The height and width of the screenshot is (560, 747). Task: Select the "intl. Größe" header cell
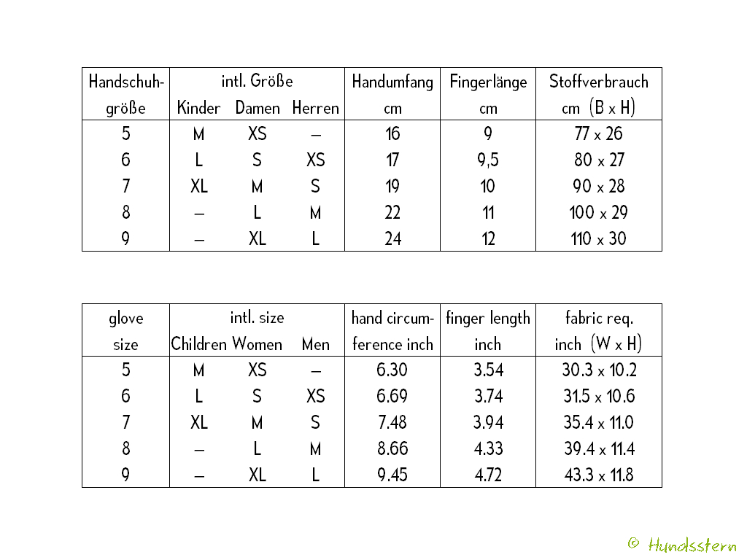click(257, 81)
